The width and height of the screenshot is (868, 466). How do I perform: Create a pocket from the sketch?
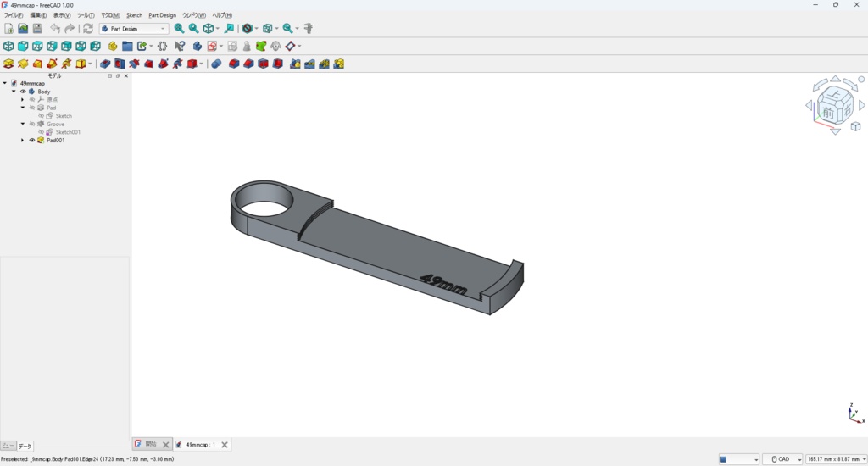[104, 64]
